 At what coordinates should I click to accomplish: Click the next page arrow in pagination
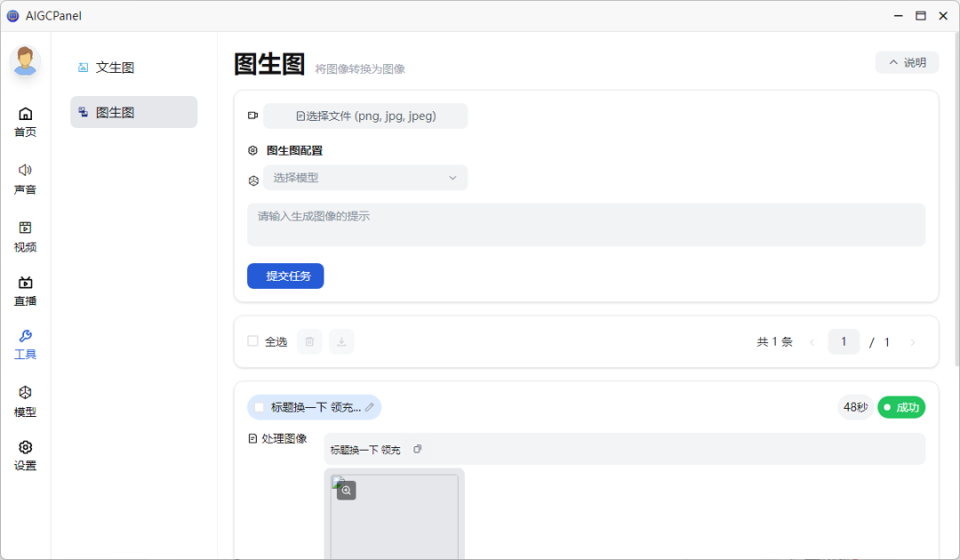[913, 341]
